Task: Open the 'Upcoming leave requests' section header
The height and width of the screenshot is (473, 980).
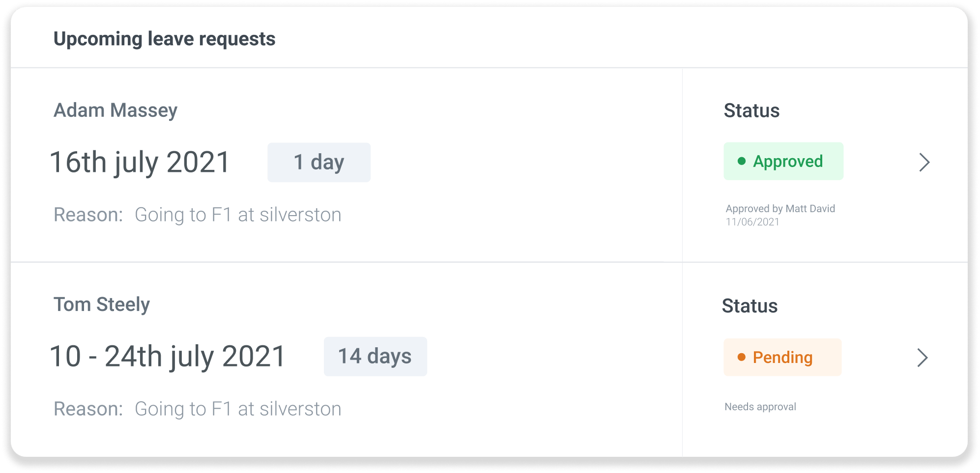Action: coord(164,38)
